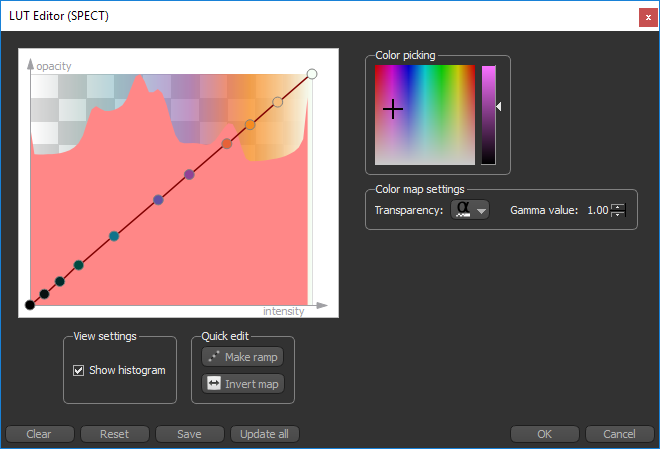This screenshot has width=660, height=449.
Task: Select the orange control point on the curve
Action: tap(251, 125)
